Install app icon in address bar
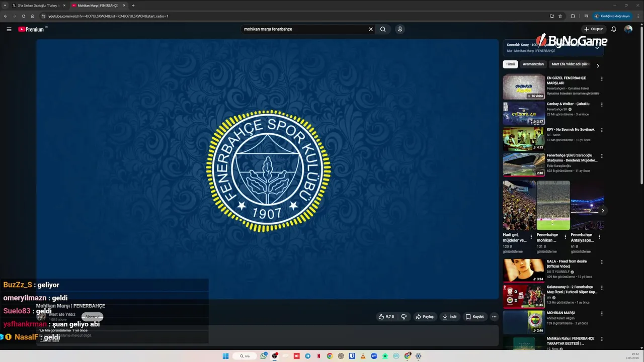644x362 pixels. click(x=552, y=16)
